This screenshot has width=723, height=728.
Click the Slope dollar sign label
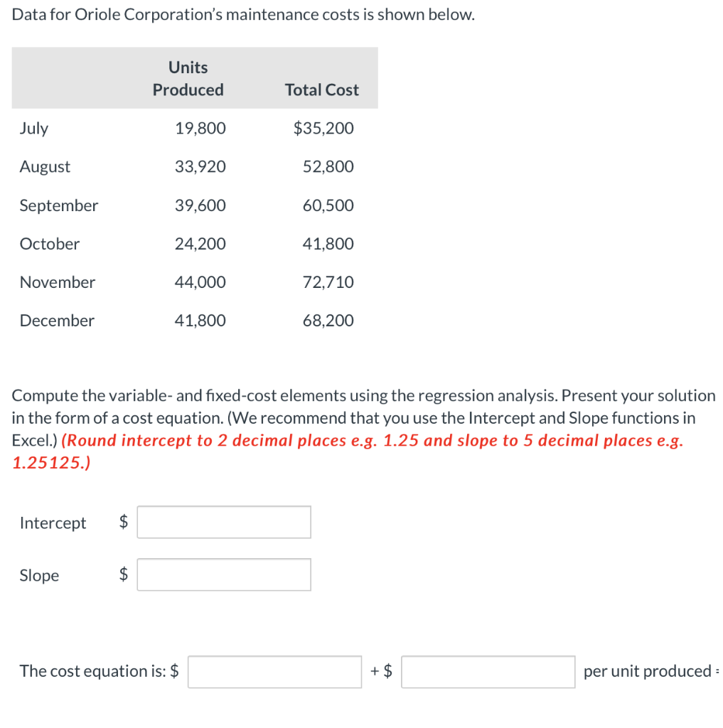point(123,574)
